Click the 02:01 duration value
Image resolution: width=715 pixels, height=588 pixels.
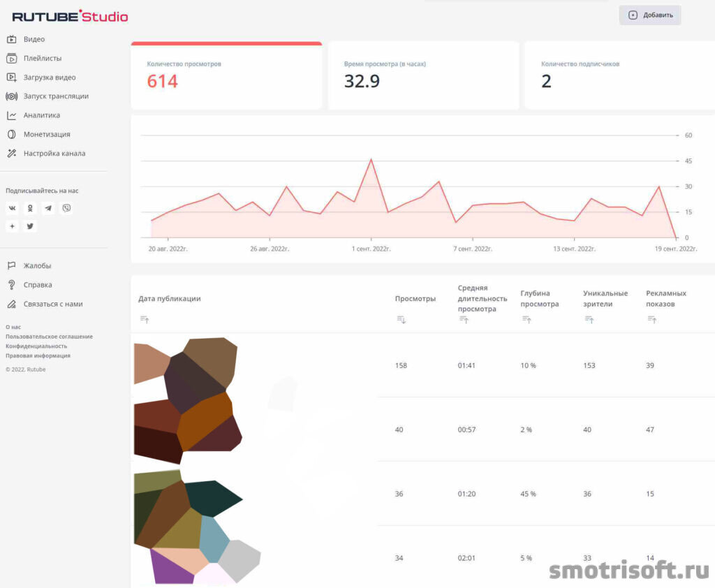[x=466, y=558]
